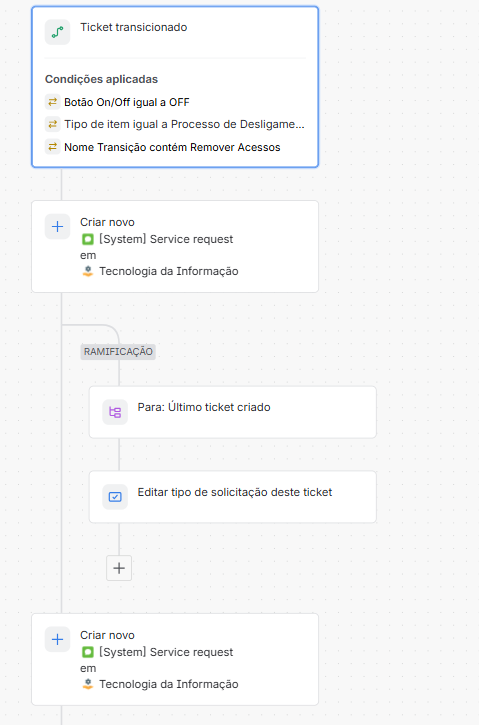Open Editar tipo de solicitação deste ticket action
Viewport: 479px width, 725px height.
(x=233, y=497)
